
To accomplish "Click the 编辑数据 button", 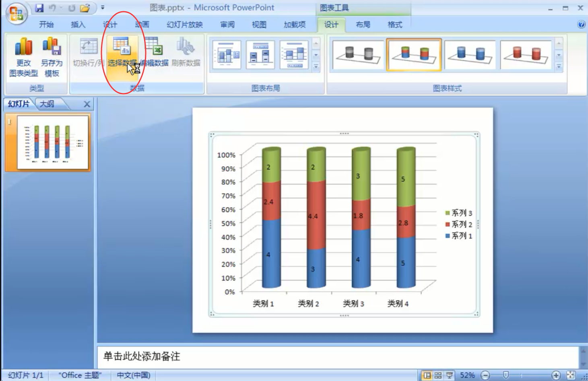I will click(154, 52).
